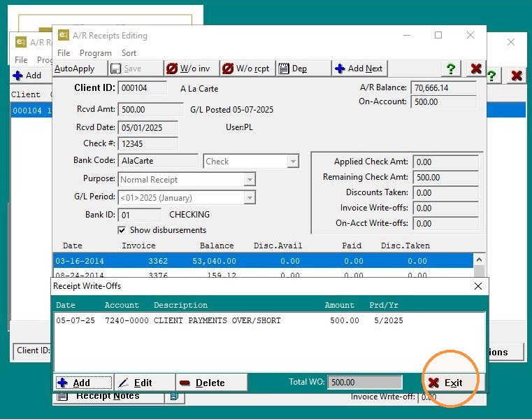Select invoice 3376 row dated 08-24-2014
This screenshot has height=419, width=532.
click(264, 273)
